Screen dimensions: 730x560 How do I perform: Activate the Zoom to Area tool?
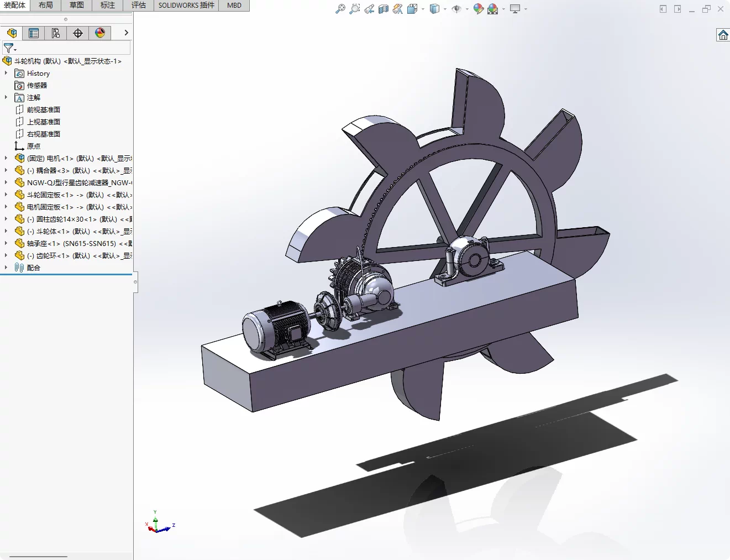(x=355, y=9)
